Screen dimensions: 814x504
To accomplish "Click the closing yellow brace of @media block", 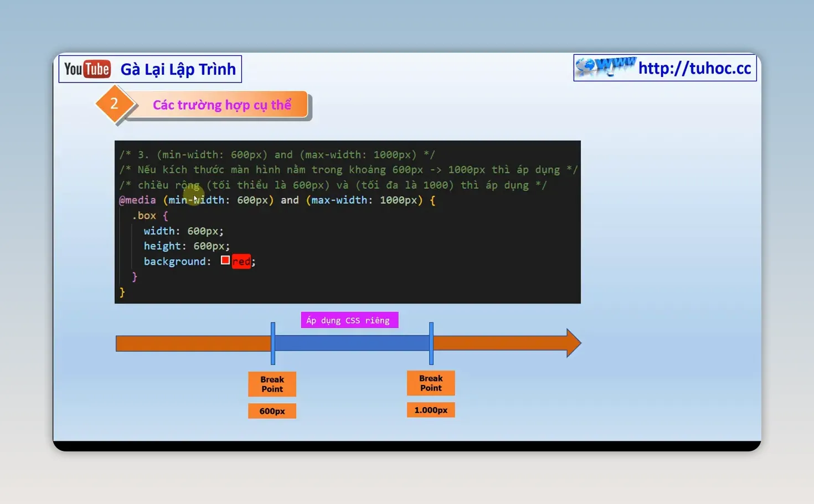I will [x=122, y=292].
